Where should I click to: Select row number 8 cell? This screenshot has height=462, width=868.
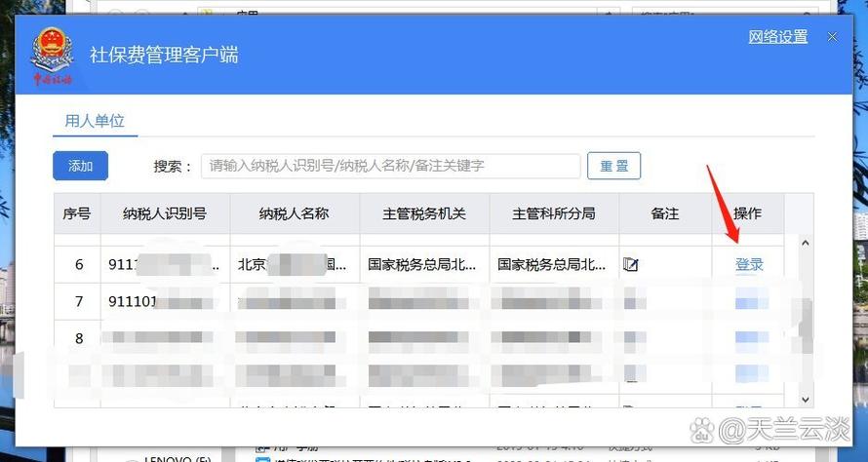pos(79,338)
